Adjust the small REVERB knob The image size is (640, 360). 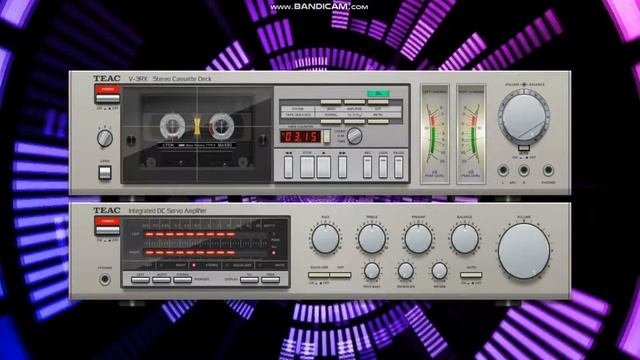coord(440,271)
